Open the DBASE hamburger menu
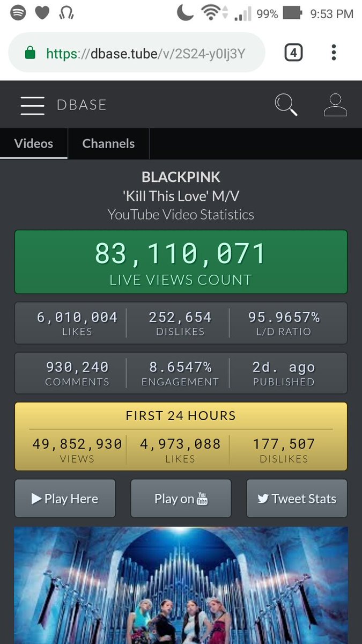The height and width of the screenshot is (644, 362). click(x=32, y=105)
